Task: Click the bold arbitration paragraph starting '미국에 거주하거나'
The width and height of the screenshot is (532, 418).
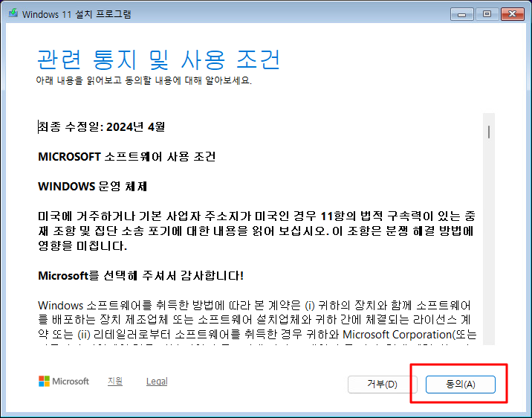Action: pos(256,231)
